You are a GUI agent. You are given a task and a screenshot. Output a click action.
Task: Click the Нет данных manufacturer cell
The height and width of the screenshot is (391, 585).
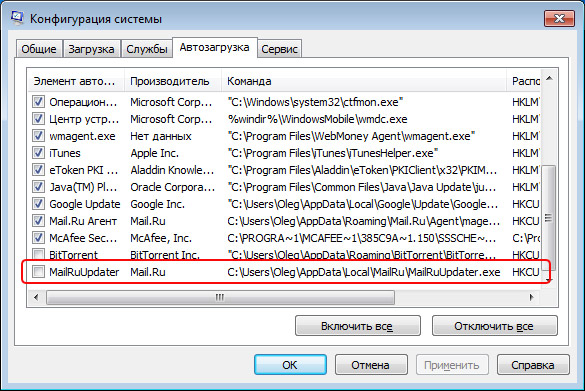160,136
